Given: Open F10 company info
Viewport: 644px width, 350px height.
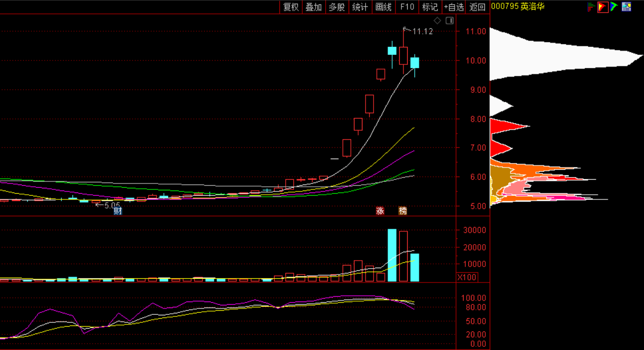Looking at the screenshot, I should 407,7.
